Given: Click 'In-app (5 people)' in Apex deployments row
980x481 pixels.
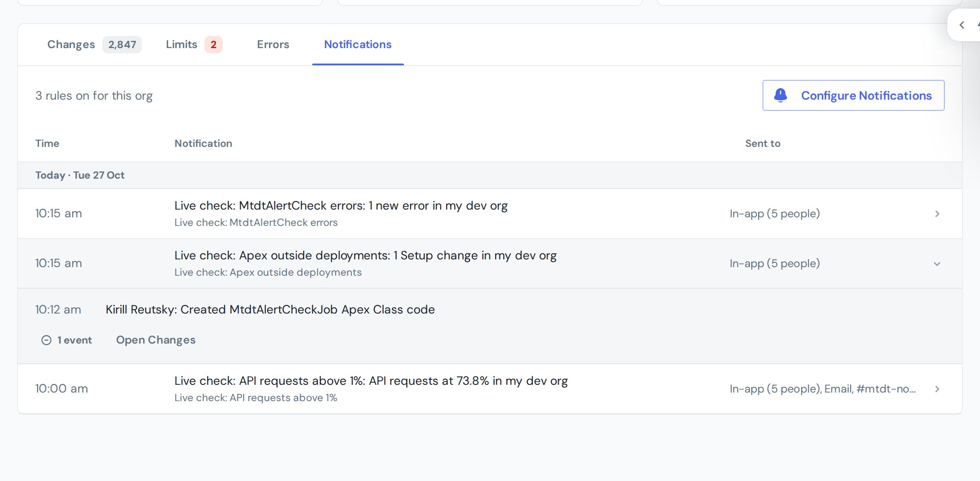Looking at the screenshot, I should 775,263.
